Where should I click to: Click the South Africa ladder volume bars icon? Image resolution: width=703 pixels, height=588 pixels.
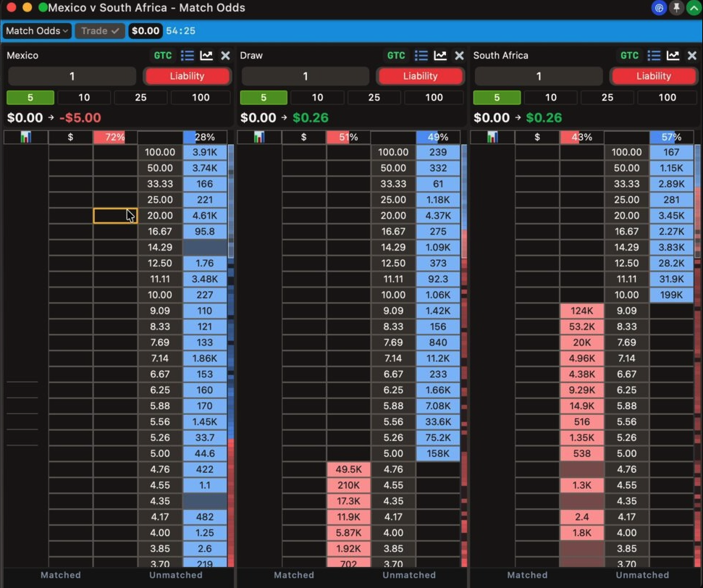[492, 137]
